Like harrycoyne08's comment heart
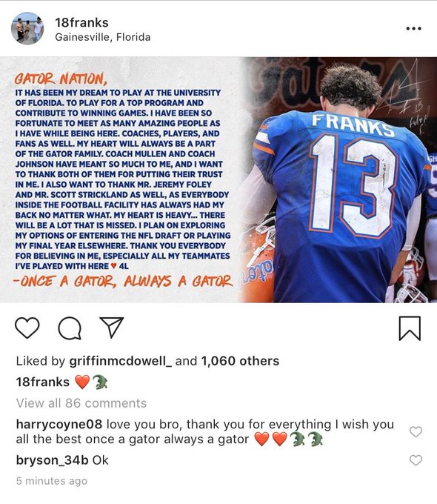Image resolution: width=437 pixels, height=504 pixels. click(x=416, y=431)
